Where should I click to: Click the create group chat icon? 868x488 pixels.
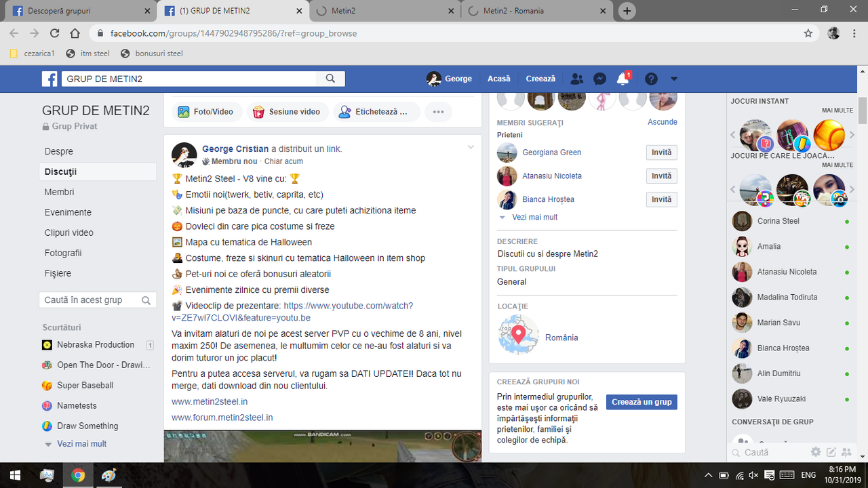[x=846, y=452]
